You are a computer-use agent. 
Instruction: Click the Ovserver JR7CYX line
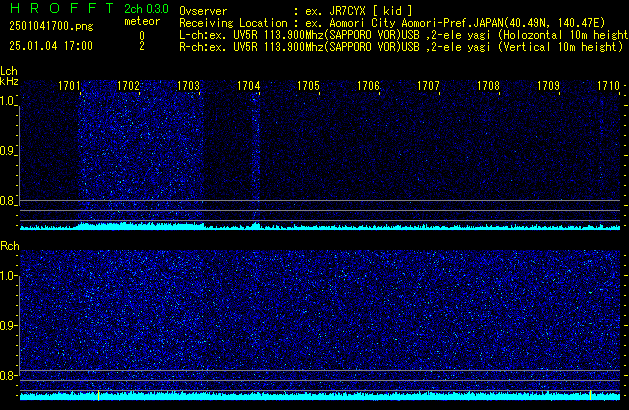296,11
